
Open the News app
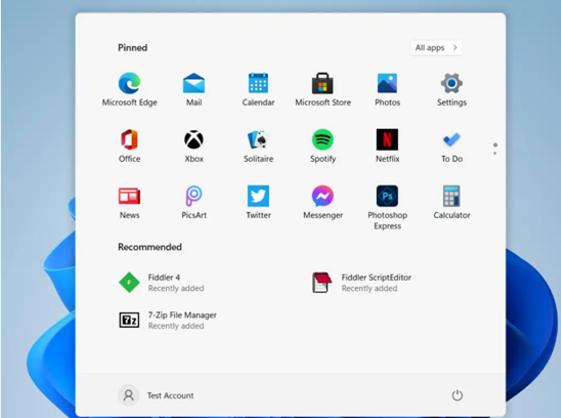pos(130,202)
